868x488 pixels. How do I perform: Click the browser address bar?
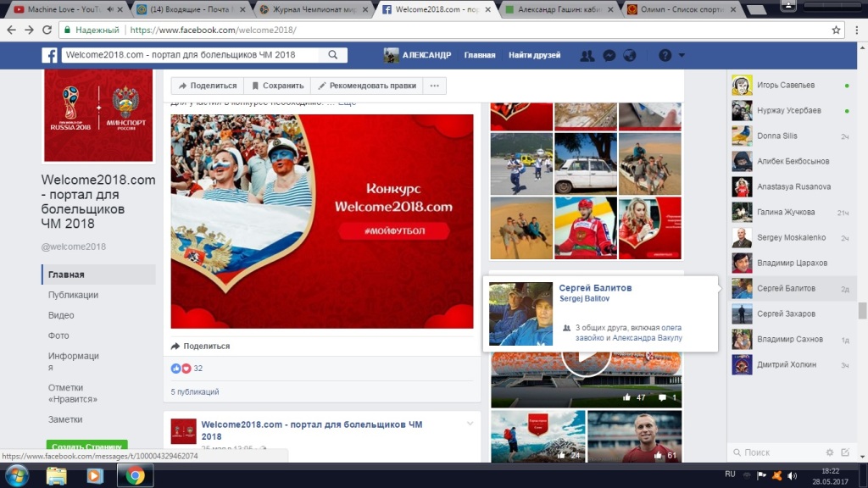[442, 30]
